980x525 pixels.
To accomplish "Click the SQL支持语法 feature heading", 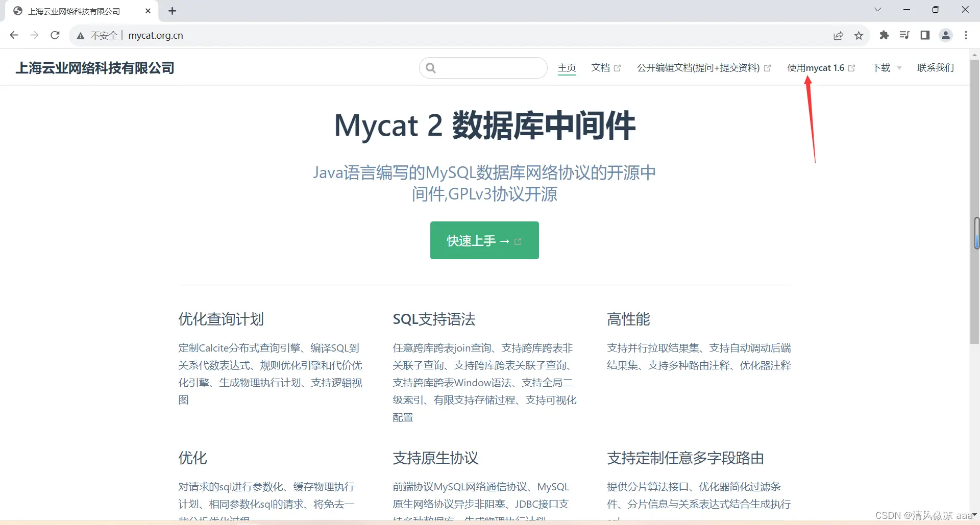I will pyautogui.click(x=434, y=319).
